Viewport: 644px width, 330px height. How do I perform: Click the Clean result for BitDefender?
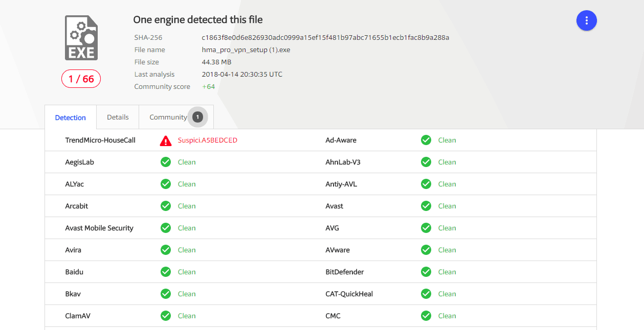447,272
